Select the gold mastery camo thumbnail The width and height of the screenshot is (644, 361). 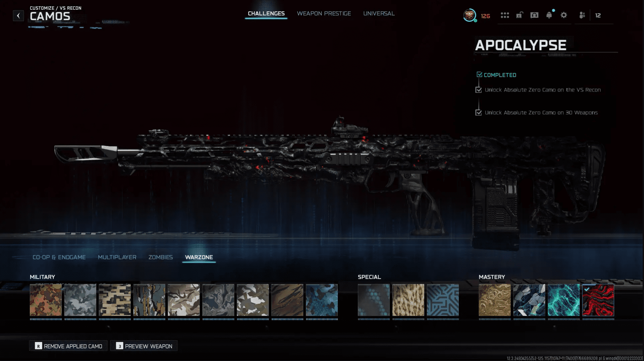494,300
